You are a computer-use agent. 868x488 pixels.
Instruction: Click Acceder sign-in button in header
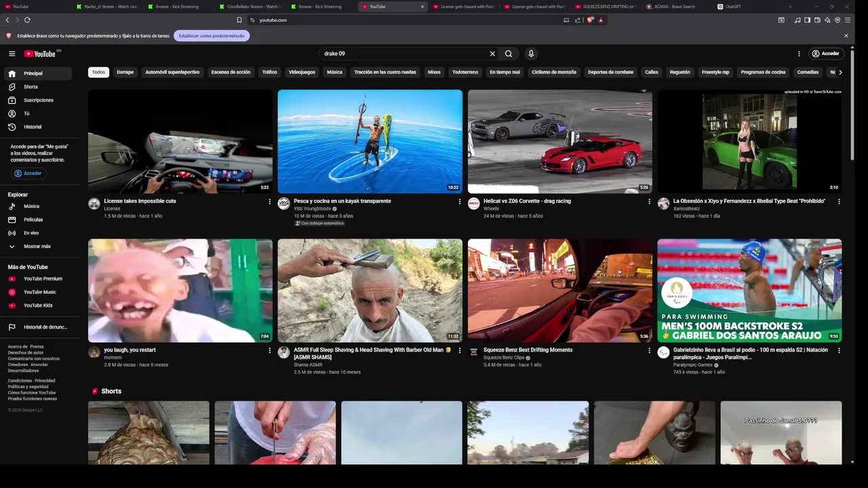826,54
